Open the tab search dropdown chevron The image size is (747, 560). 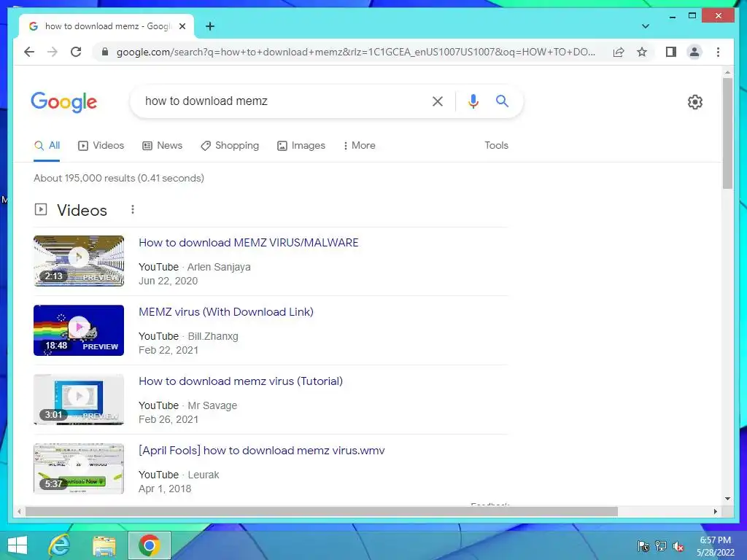click(646, 26)
